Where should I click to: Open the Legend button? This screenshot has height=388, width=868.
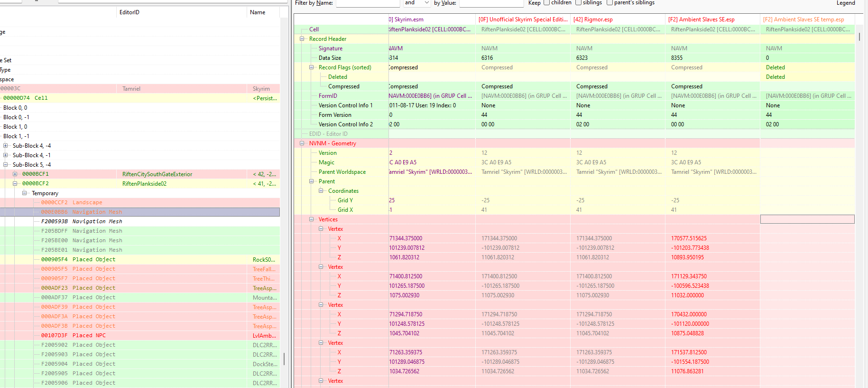click(x=846, y=3)
